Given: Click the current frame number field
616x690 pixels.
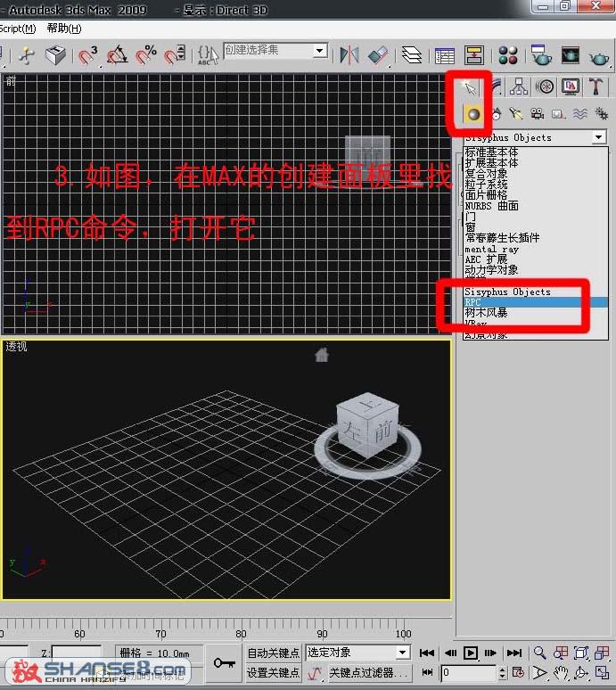Looking at the screenshot, I should tap(470, 672).
